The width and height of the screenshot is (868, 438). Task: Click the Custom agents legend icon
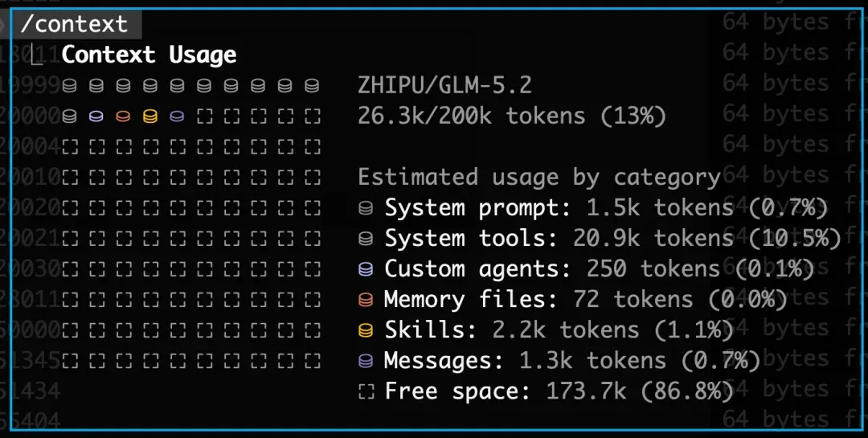366,269
